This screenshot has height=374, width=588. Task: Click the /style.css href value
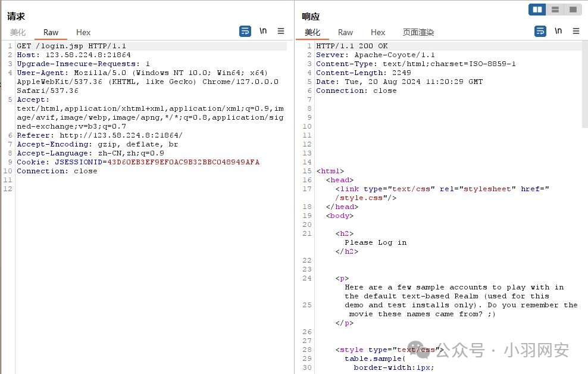tap(359, 198)
